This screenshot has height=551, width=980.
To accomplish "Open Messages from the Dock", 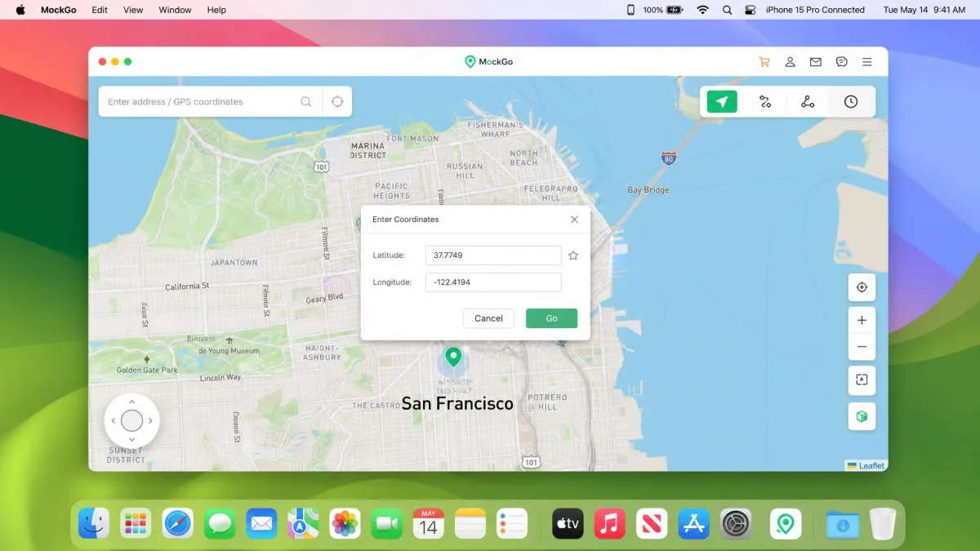I will (220, 523).
